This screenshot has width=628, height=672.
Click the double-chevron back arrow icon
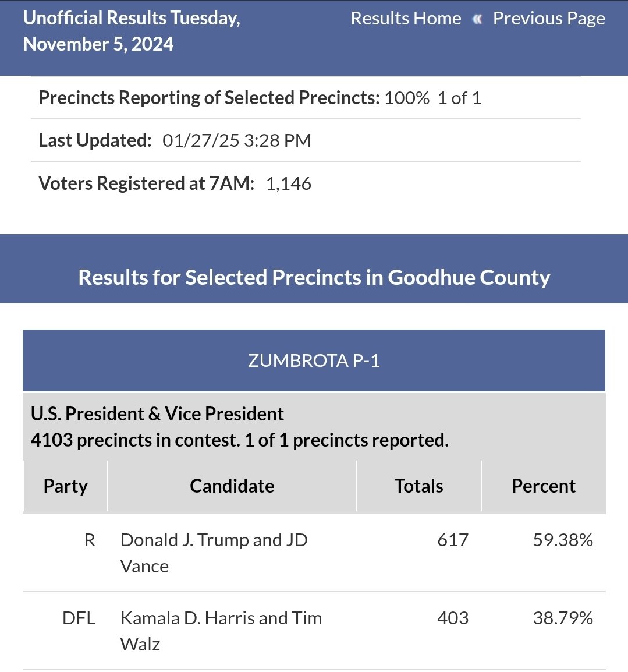click(x=477, y=19)
